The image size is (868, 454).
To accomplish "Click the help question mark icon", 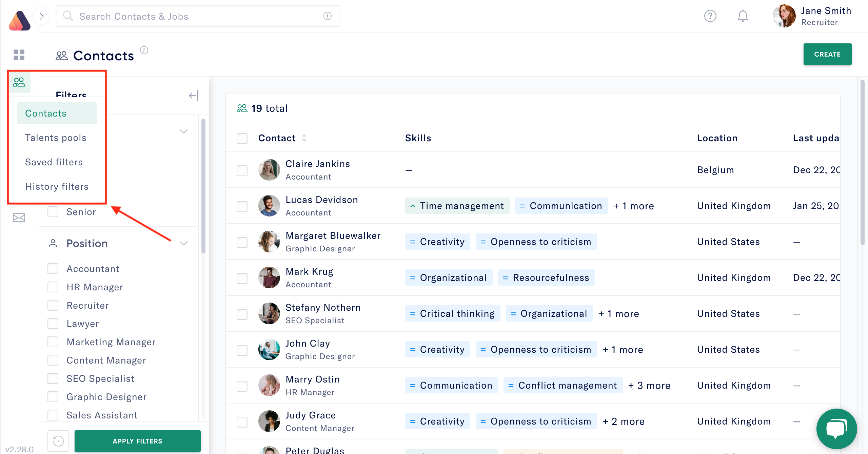I will click(711, 16).
